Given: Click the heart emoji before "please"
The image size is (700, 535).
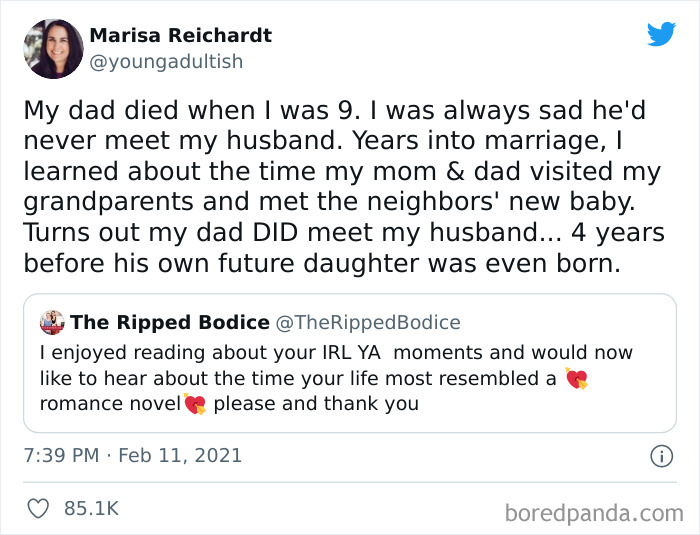Looking at the screenshot, I should click(x=194, y=404).
